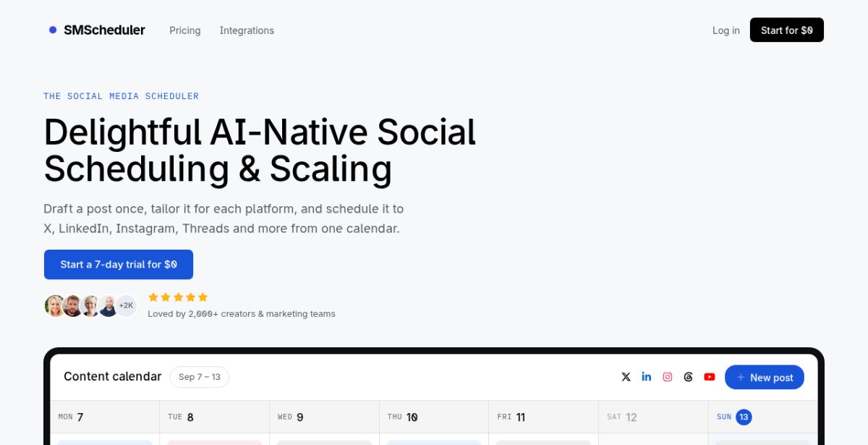This screenshot has height=445, width=868.
Task: Click the first blonde user avatar
Action: coord(55,306)
